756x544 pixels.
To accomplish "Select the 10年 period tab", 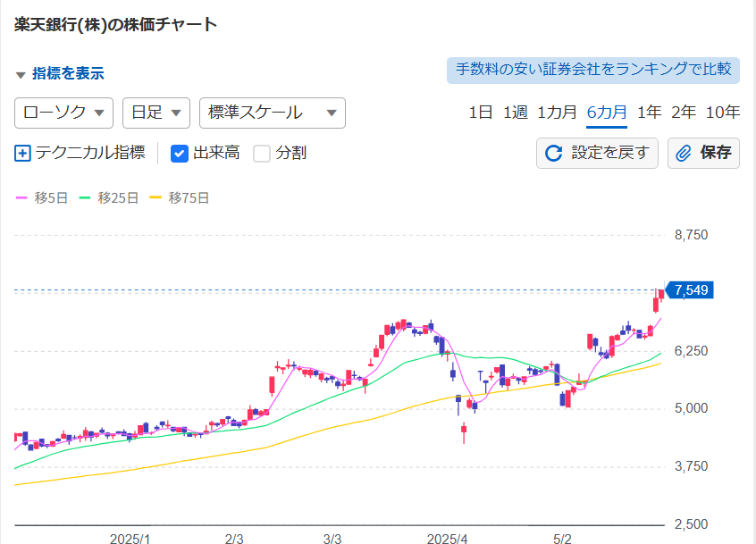I will [723, 113].
